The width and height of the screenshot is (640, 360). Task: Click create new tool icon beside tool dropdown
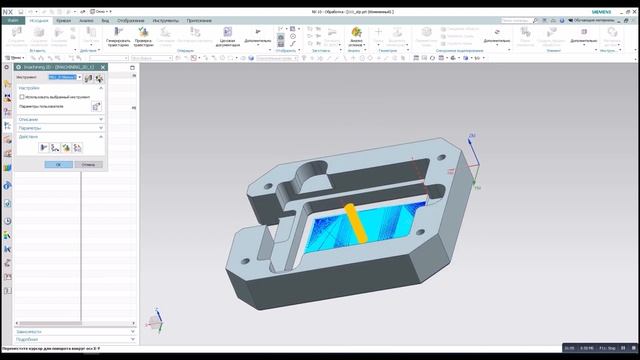coord(89,78)
